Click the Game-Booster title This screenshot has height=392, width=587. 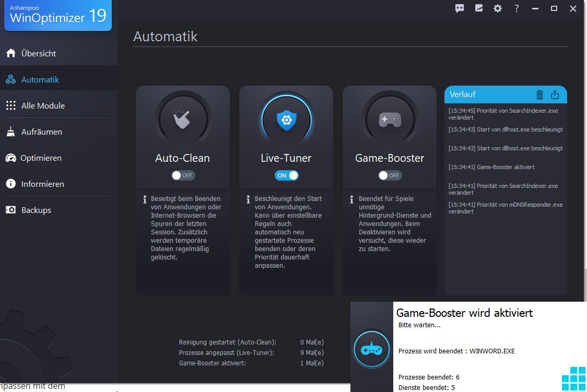point(390,158)
